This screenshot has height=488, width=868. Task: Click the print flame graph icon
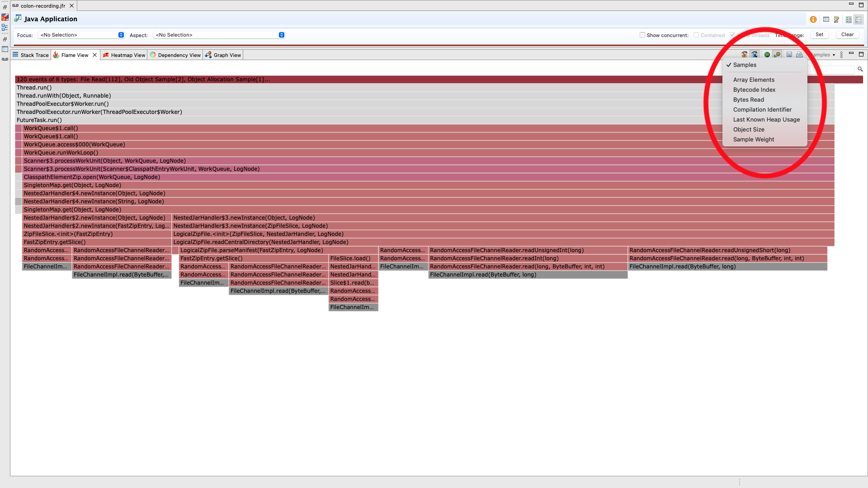[799, 55]
